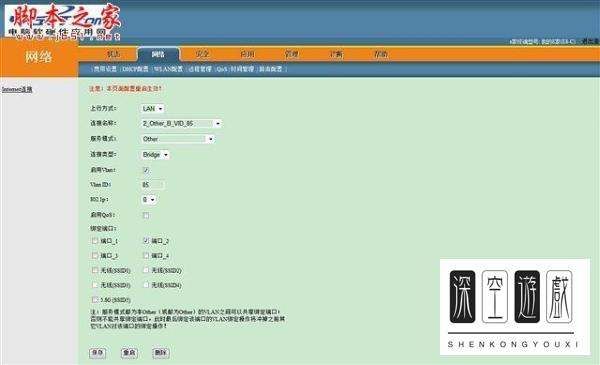Click the 删除 button at the bottom
Viewport: 600px width, 365px height.
point(161,352)
